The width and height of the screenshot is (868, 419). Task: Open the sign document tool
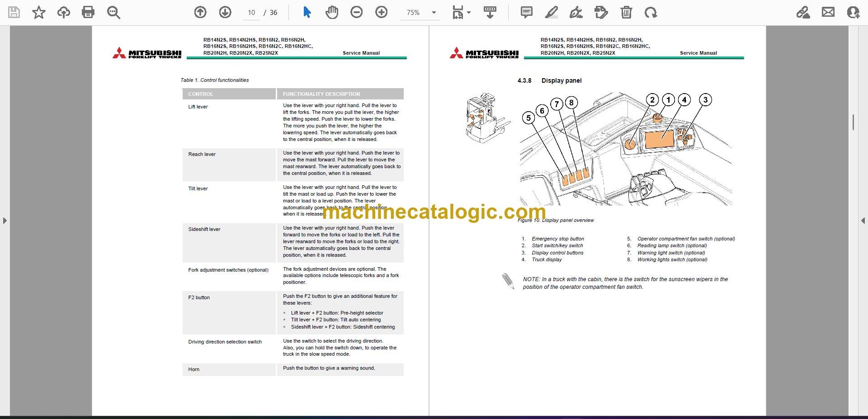[x=576, y=12]
